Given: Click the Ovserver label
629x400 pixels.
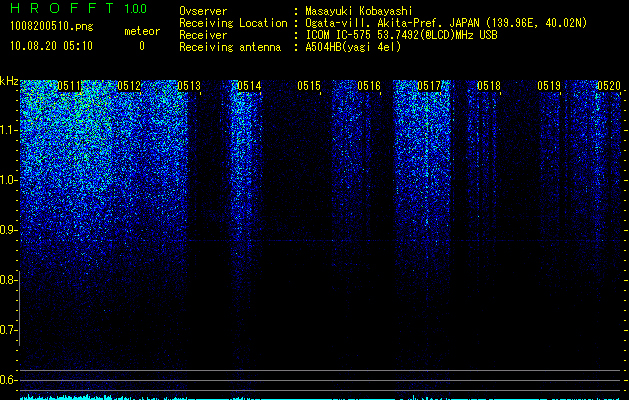Looking at the screenshot, I should click(203, 11).
